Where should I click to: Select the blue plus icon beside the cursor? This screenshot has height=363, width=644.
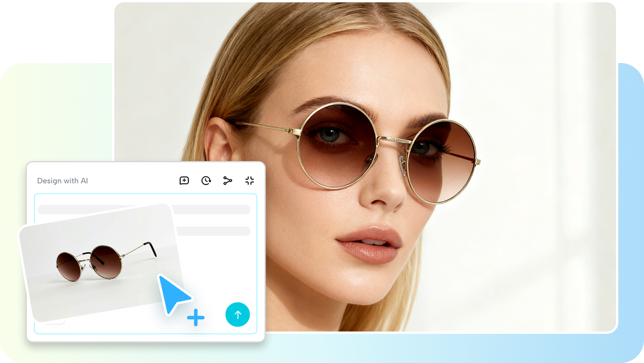click(195, 317)
